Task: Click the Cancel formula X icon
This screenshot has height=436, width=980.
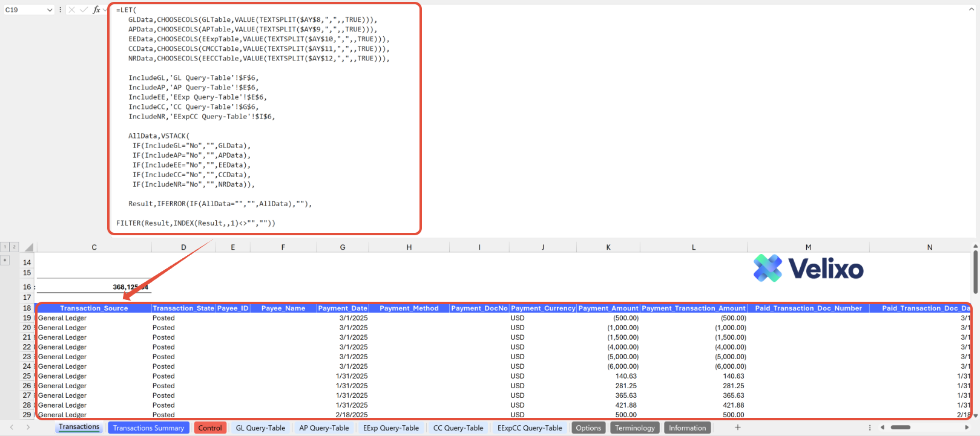Action: click(x=71, y=10)
